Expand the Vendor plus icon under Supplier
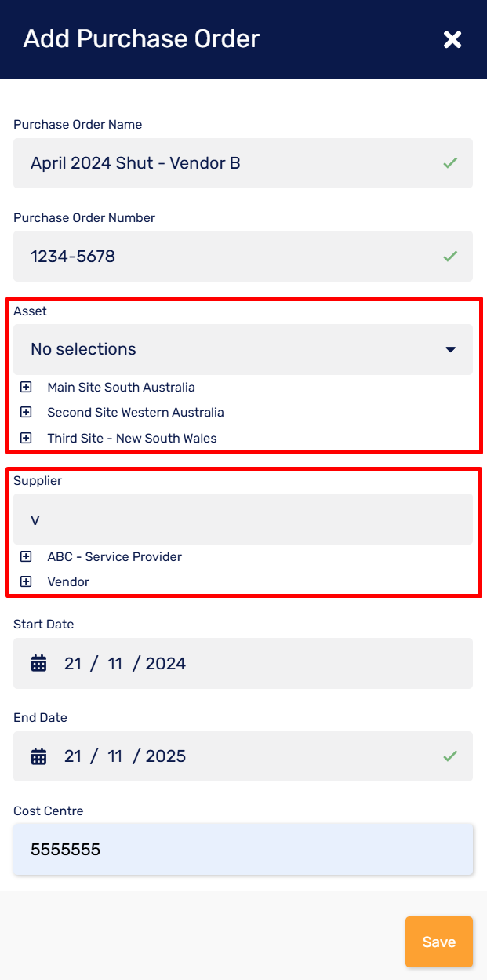 26,581
